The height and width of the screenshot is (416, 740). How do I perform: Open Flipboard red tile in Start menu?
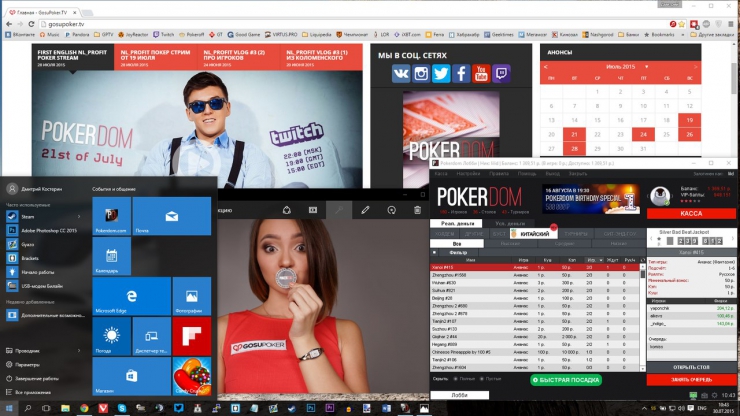click(192, 336)
